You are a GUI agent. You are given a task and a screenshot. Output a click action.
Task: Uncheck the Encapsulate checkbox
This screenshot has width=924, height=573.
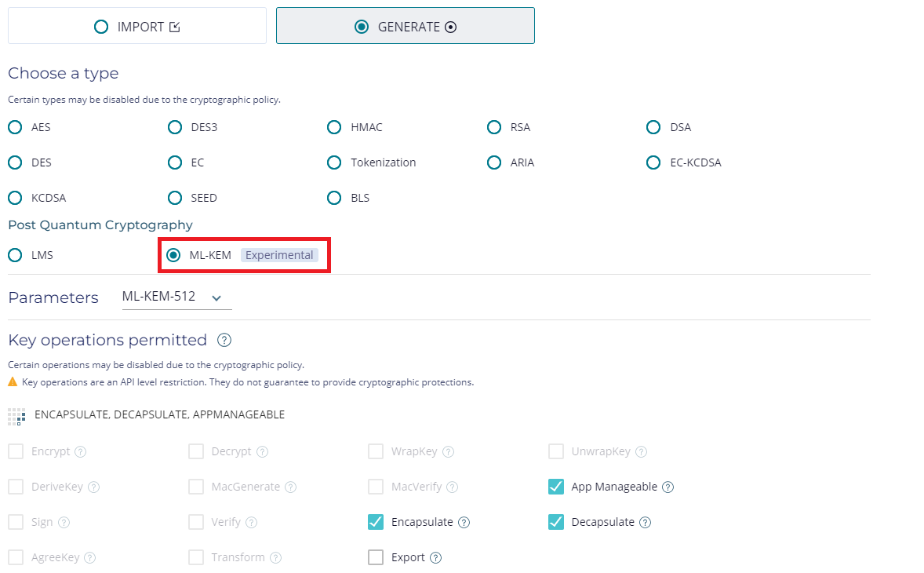pyautogui.click(x=376, y=522)
